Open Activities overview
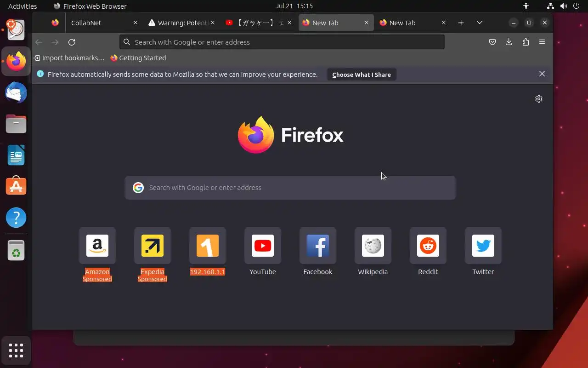 [x=23, y=6]
